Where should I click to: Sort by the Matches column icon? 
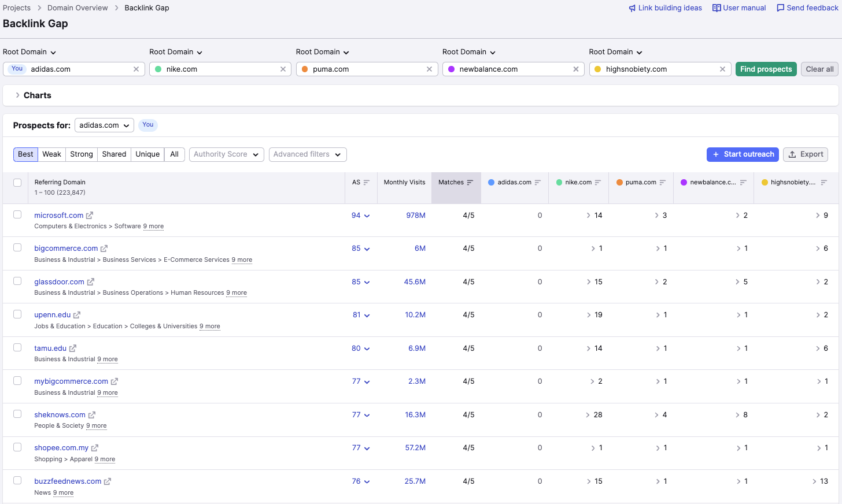pos(470,183)
